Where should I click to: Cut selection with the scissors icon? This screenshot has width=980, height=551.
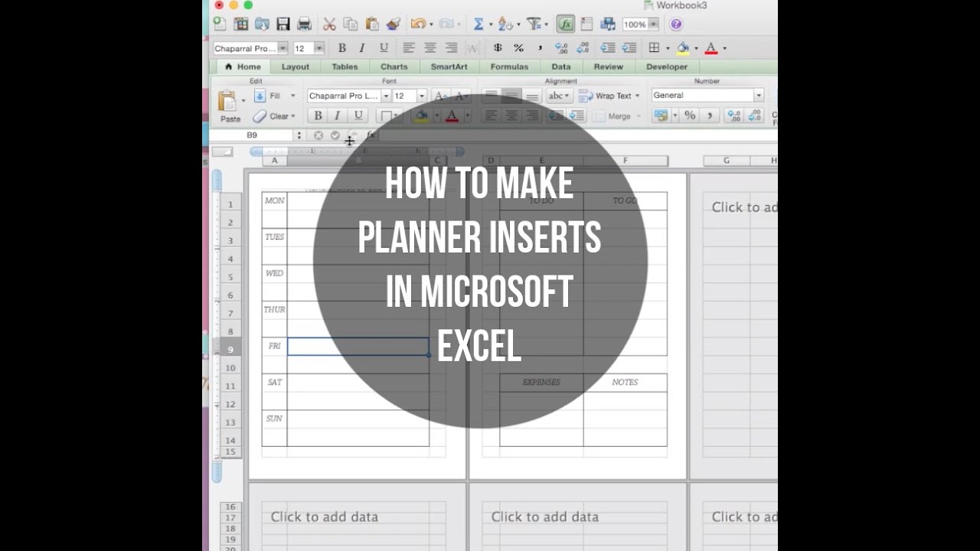coord(329,24)
